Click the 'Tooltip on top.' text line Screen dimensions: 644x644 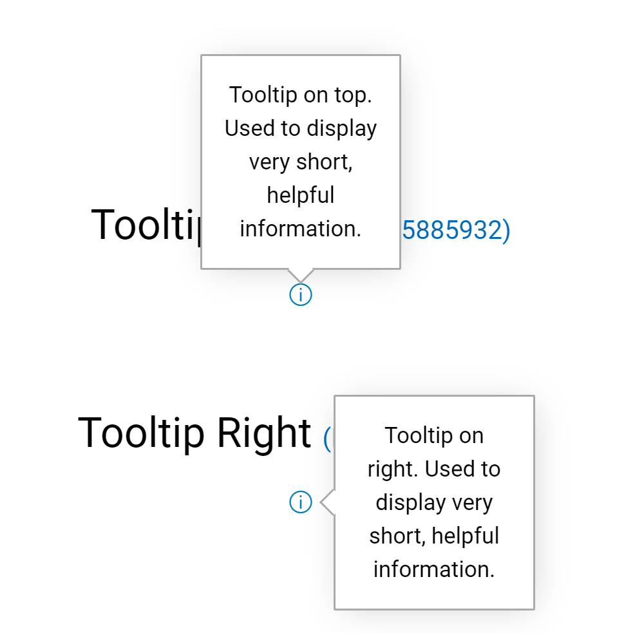pyautogui.click(x=301, y=95)
